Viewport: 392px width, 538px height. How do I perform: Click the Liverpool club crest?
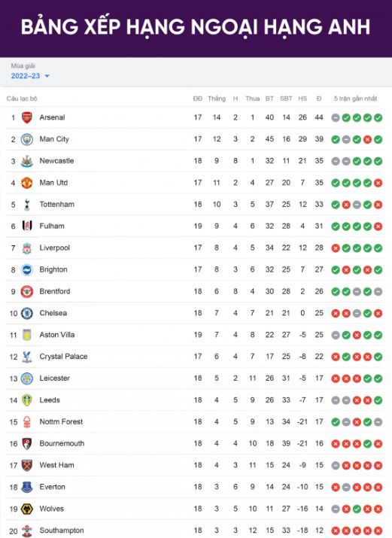tap(27, 248)
